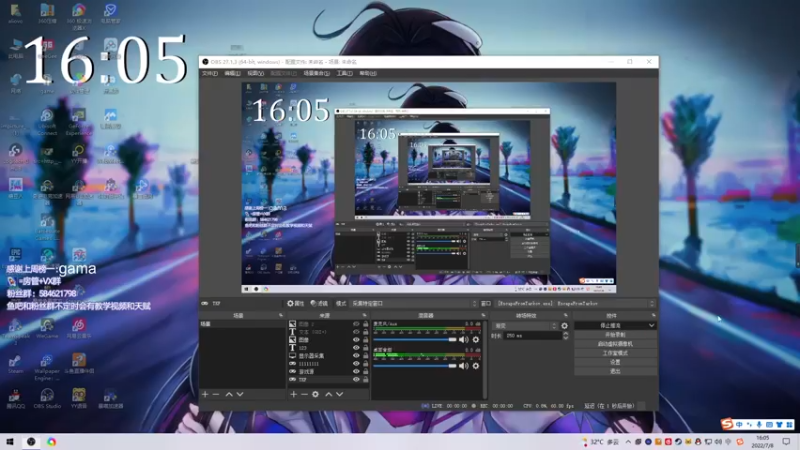This screenshot has height=450, width=800.
Task: Toggle visibility eye for the 图像 2 source
Action: pyautogui.click(x=356, y=324)
